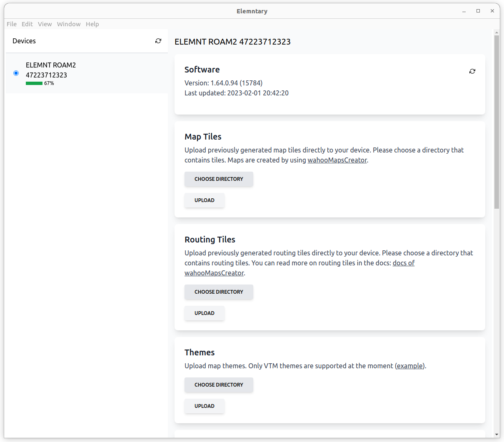Screen dimensions: 504x442
Task: Upload the Themes
Action: click(204, 406)
